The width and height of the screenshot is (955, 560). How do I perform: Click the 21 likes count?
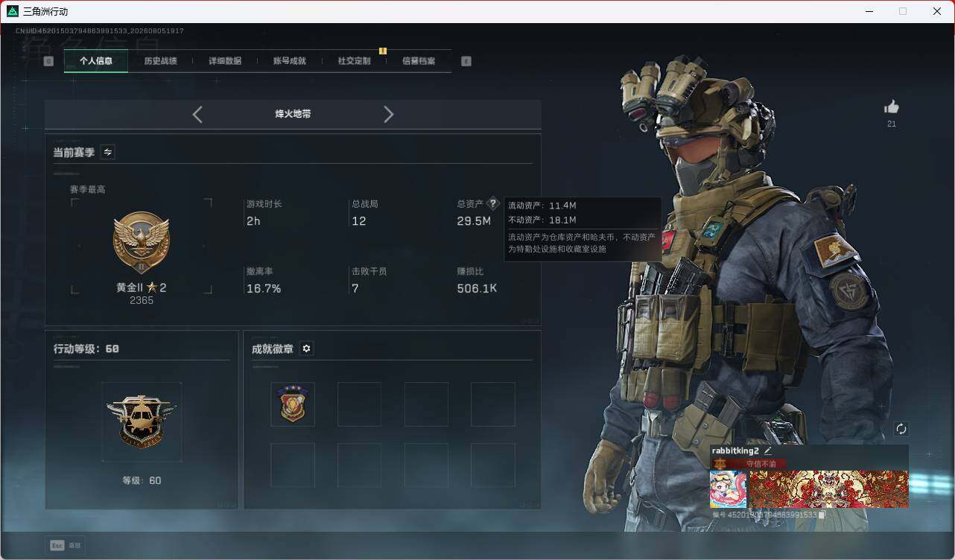891,124
